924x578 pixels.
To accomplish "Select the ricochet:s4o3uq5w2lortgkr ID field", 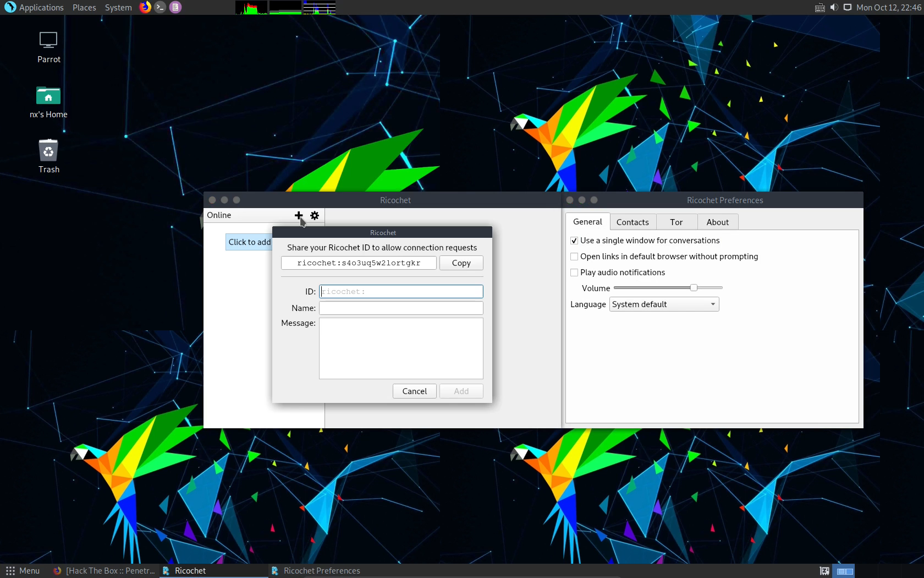I will point(359,263).
